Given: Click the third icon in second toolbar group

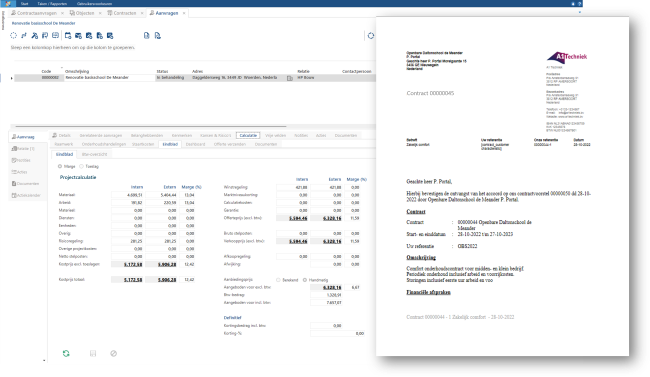Looking at the screenshot, I should (89, 36).
